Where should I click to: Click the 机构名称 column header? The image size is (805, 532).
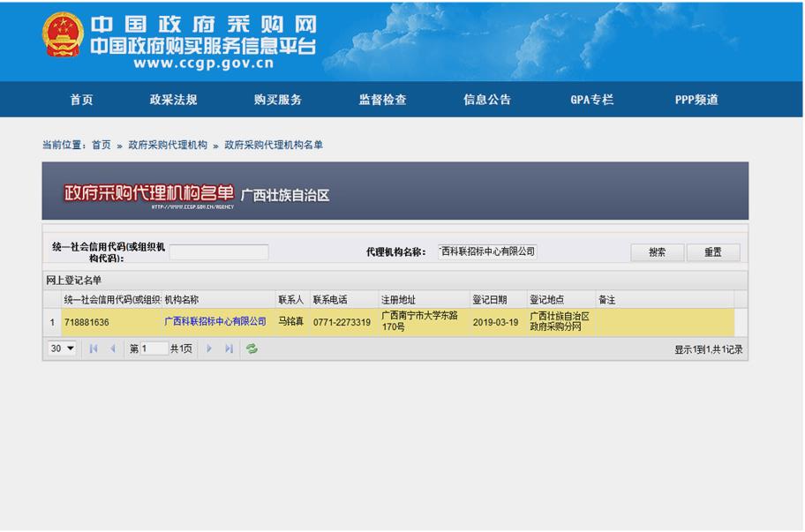tap(219, 300)
